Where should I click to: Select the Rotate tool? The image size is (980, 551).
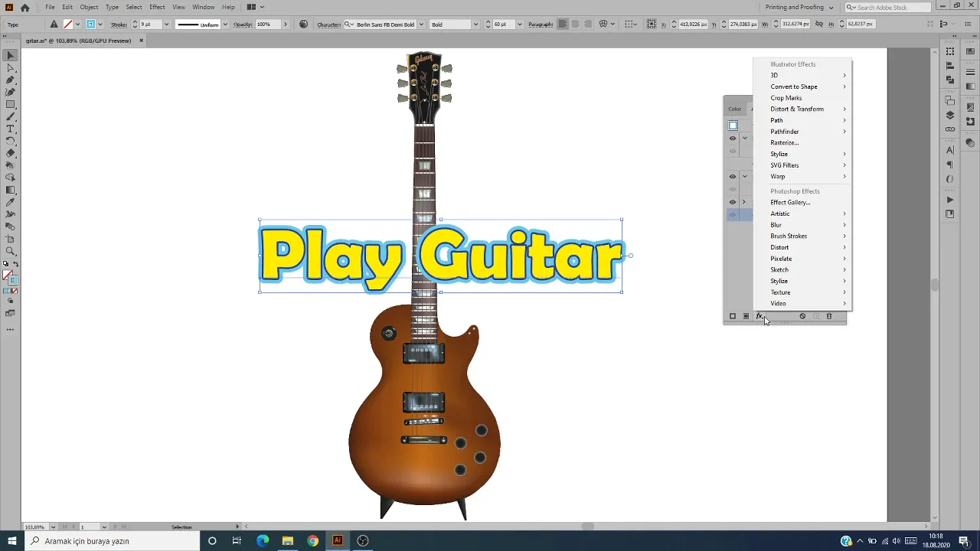click(x=11, y=142)
